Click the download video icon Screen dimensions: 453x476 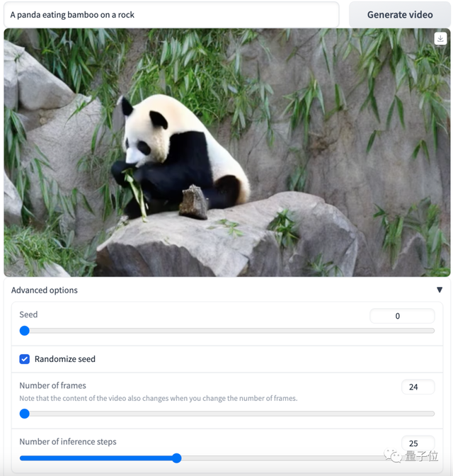pyautogui.click(x=440, y=40)
